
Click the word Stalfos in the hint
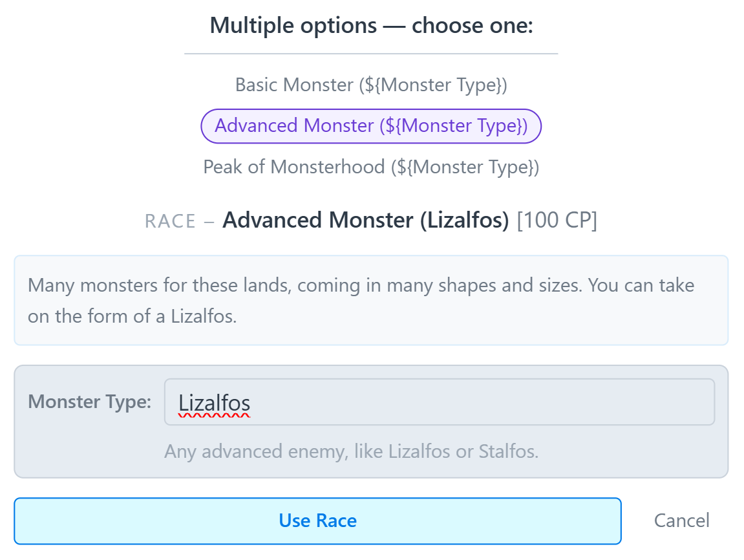tap(507, 451)
